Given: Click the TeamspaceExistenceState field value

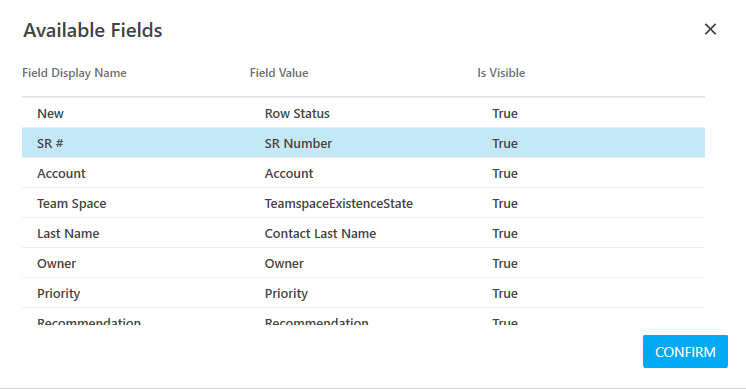Looking at the screenshot, I should [338, 204].
